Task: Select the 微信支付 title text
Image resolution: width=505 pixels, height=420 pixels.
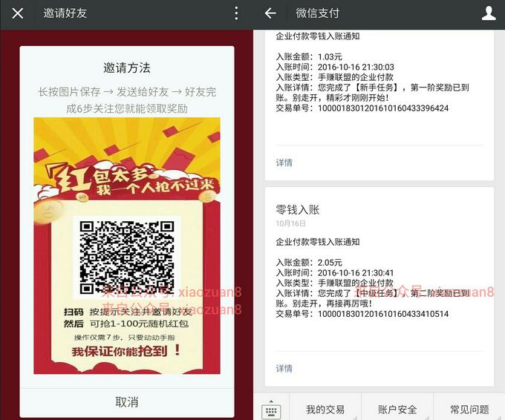Action: (x=318, y=13)
